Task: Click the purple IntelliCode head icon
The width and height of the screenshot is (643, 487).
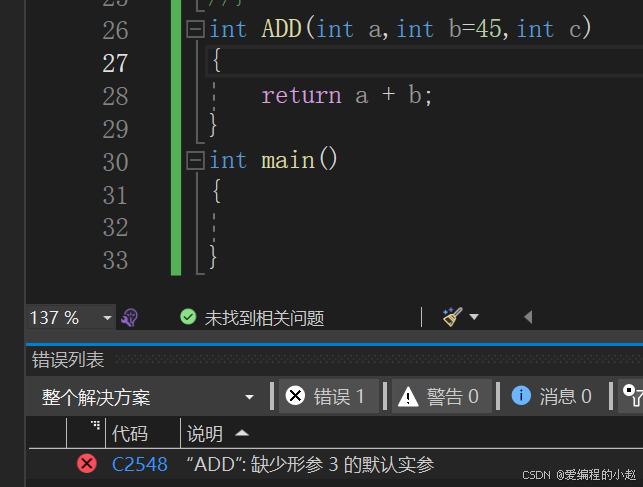Action: (x=130, y=318)
